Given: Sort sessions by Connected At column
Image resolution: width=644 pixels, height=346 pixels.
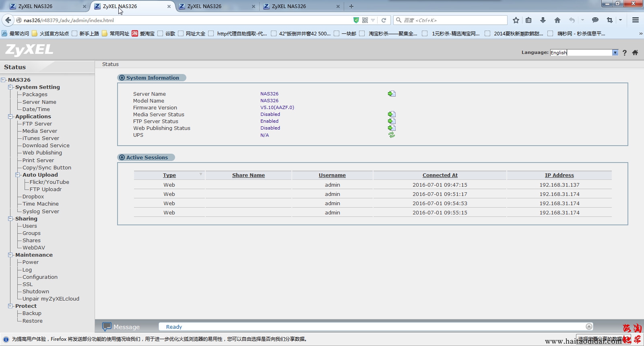Looking at the screenshot, I should [440, 175].
